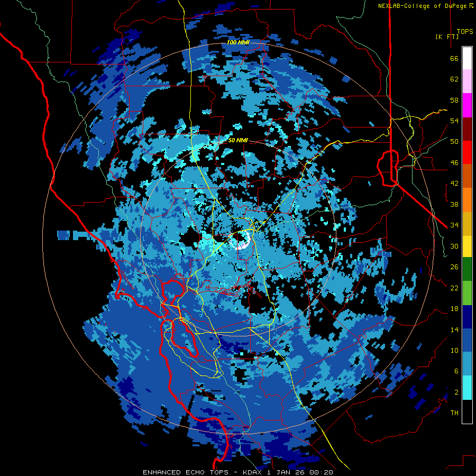Select the light blue legend swatch

click(467, 364)
